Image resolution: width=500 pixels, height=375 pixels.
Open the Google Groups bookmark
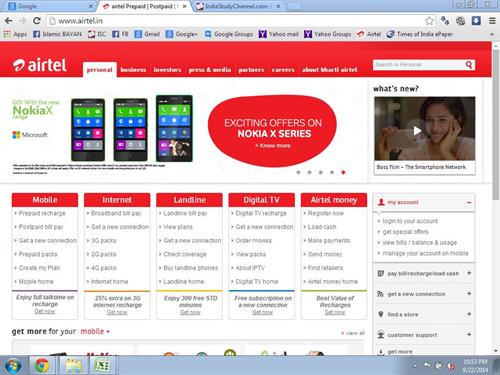[229, 34]
